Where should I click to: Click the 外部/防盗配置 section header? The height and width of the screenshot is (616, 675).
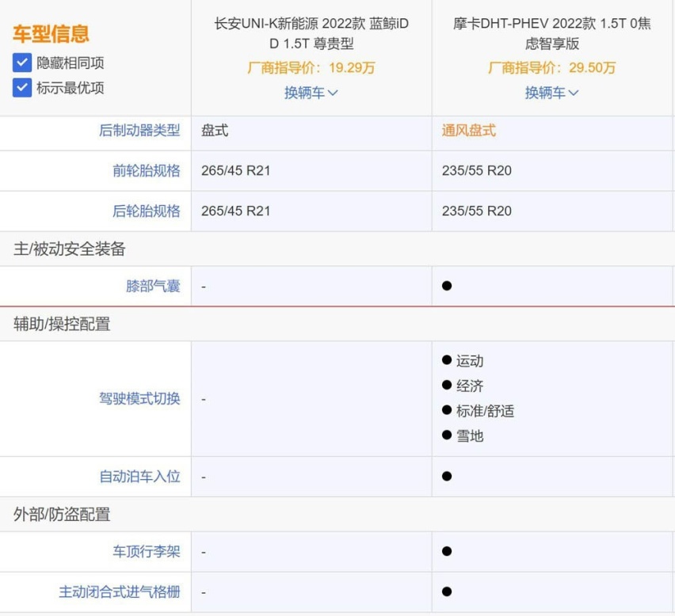click(62, 514)
